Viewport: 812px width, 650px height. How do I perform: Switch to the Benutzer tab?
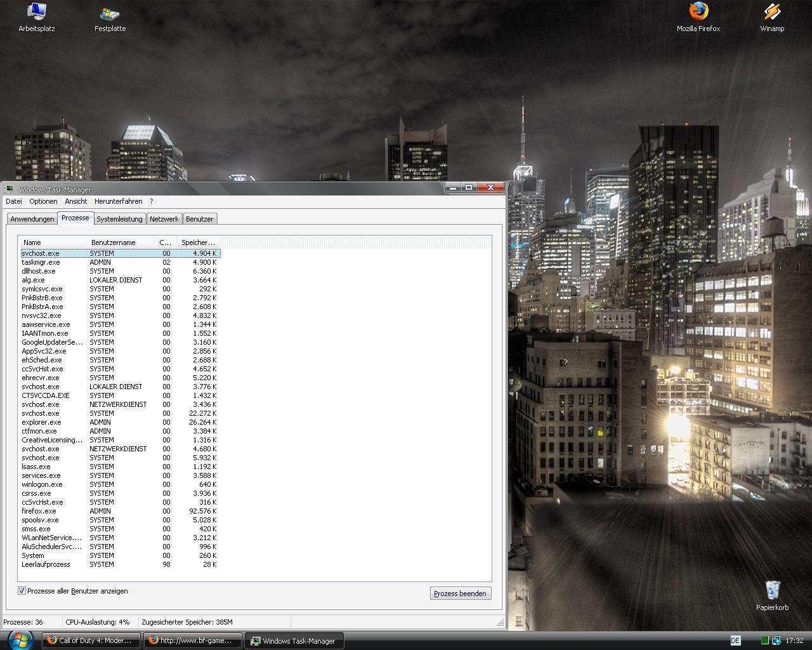pos(200,219)
